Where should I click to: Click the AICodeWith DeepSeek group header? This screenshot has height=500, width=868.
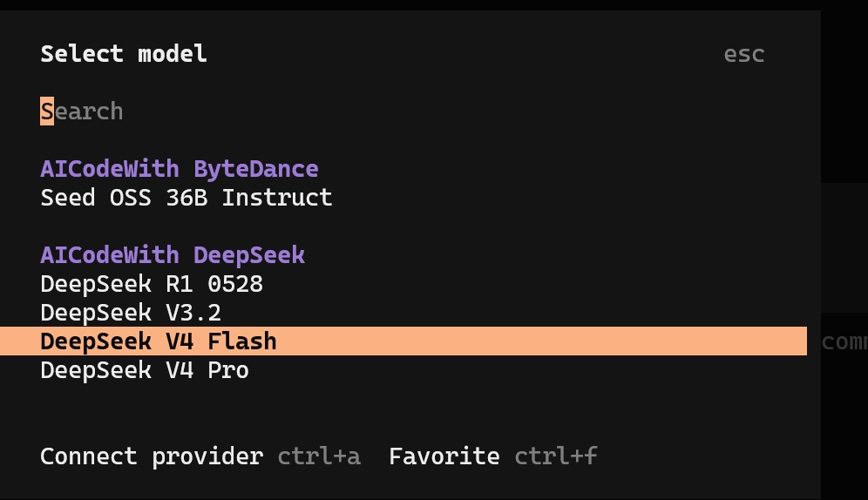(173, 255)
